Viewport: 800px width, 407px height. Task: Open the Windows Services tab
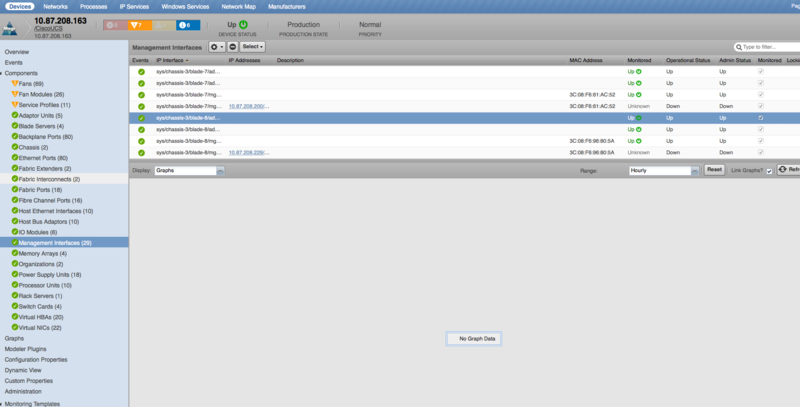coord(185,7)
